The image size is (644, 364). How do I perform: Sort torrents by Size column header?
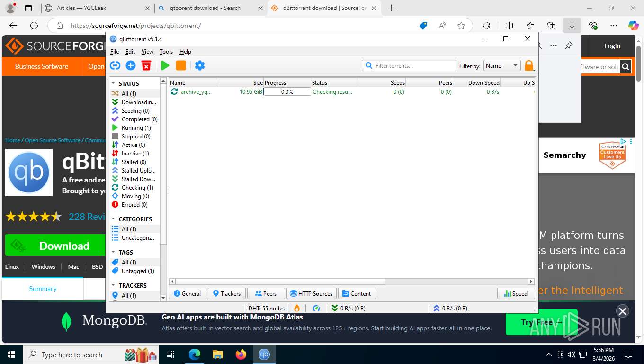[x=240, y=82]
